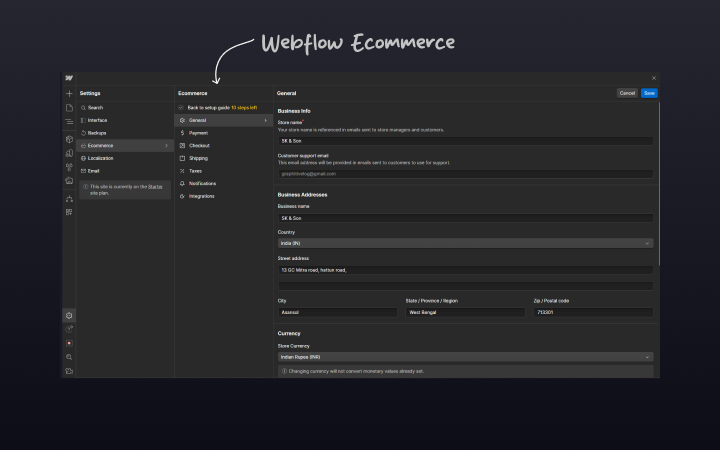The image size is (720, 450).
Task: Click the Zip code field 713301
Action: 593,312
